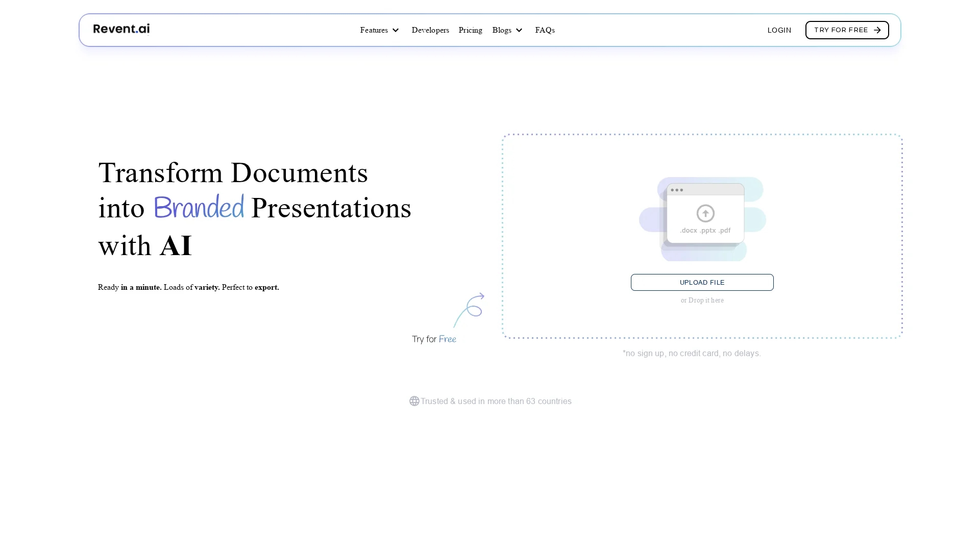Click the upload arrow circle icon
Viewport: 980px width, 551px height.
click(705, 213)
